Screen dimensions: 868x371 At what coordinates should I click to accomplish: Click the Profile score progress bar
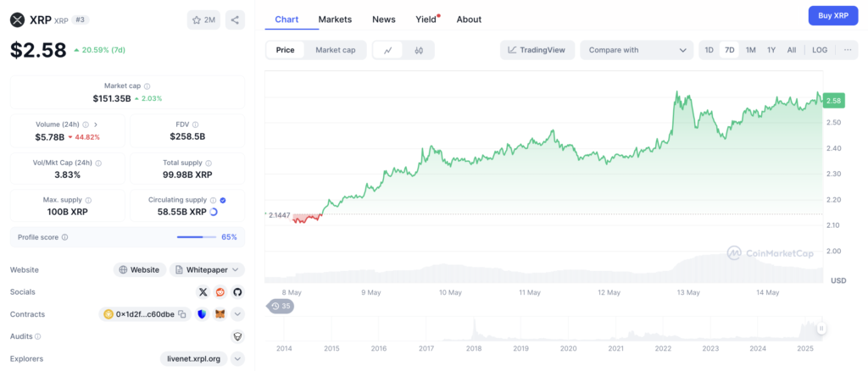click(197, 237)
